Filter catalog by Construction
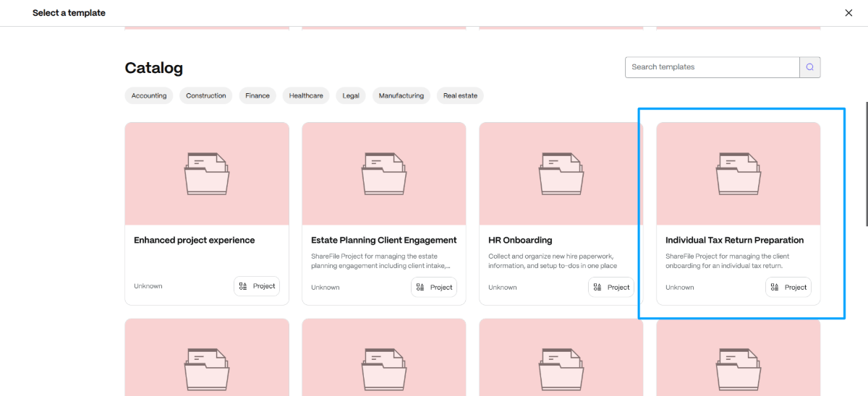 [206, 95]
